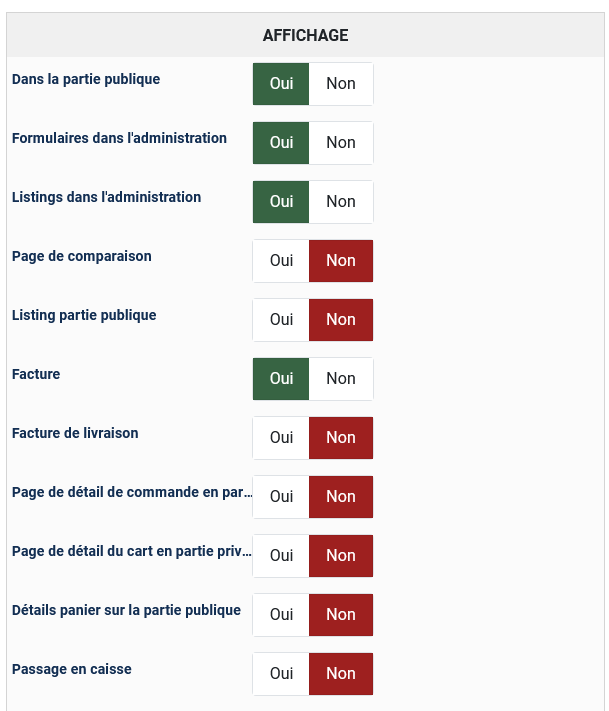Viewport: 609px width, 711px height.
Task: Choose Non for 'Facture de livraison'
Action: click(x=341, y=438)
